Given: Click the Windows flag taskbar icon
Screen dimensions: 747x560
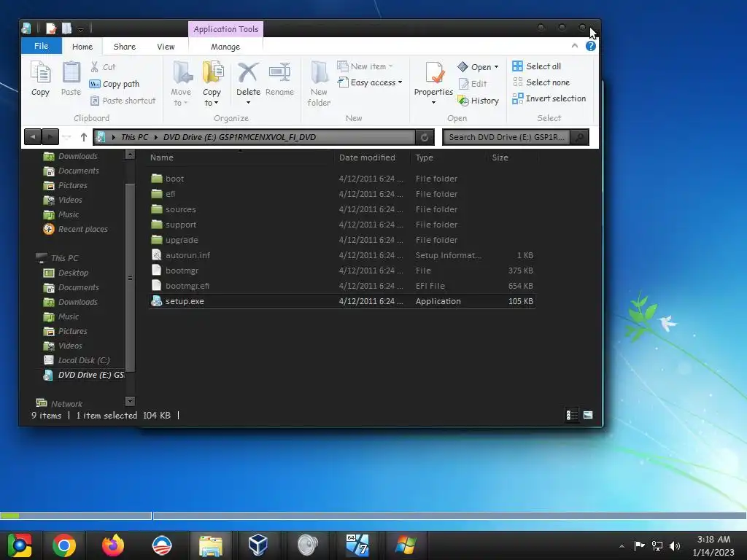Looking at the screenshot, I should [406, 545].
